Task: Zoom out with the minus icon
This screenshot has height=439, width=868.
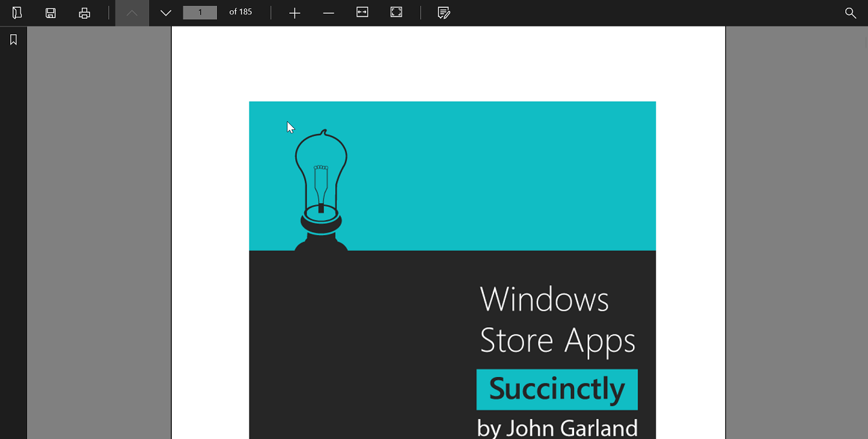Action: pos(329,13)
